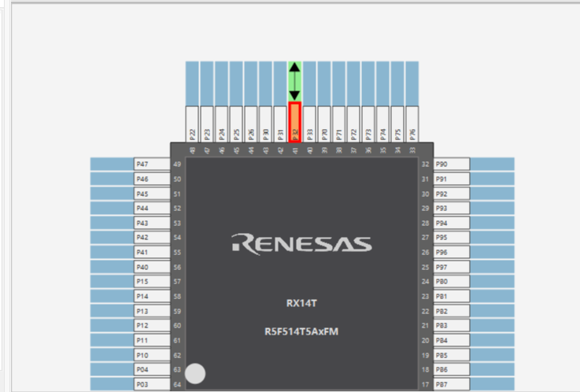Select pin P33

pyautogui.click(x=309, y=124)
